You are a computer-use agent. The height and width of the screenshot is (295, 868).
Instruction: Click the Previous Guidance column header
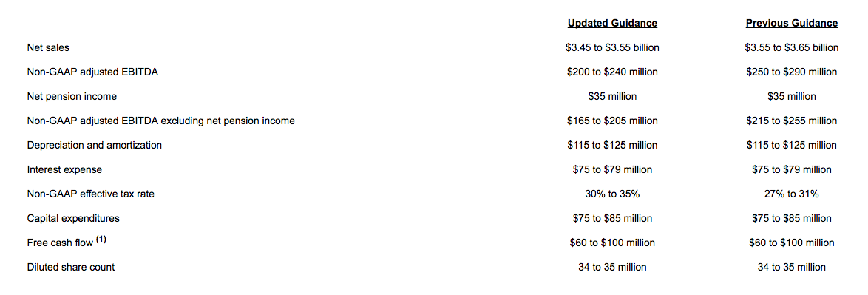(792, 23)
